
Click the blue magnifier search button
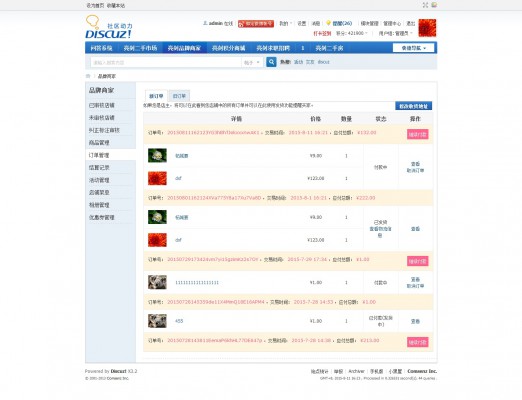point(271,62)
